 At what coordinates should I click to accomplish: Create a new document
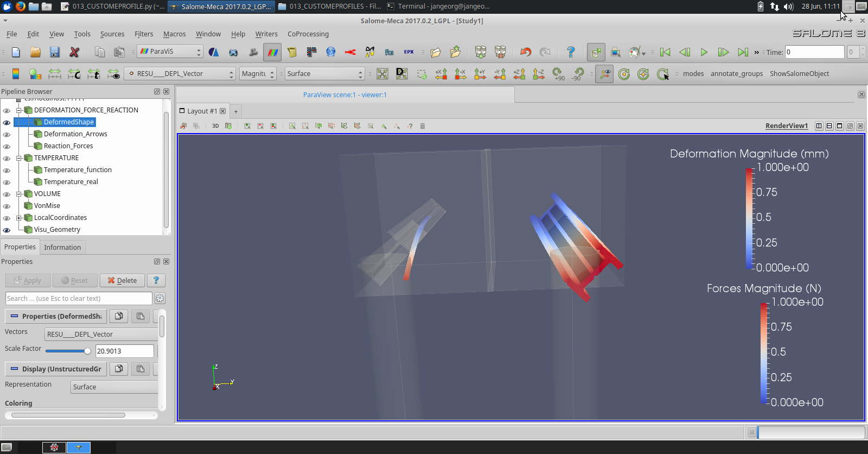[16, 52]
